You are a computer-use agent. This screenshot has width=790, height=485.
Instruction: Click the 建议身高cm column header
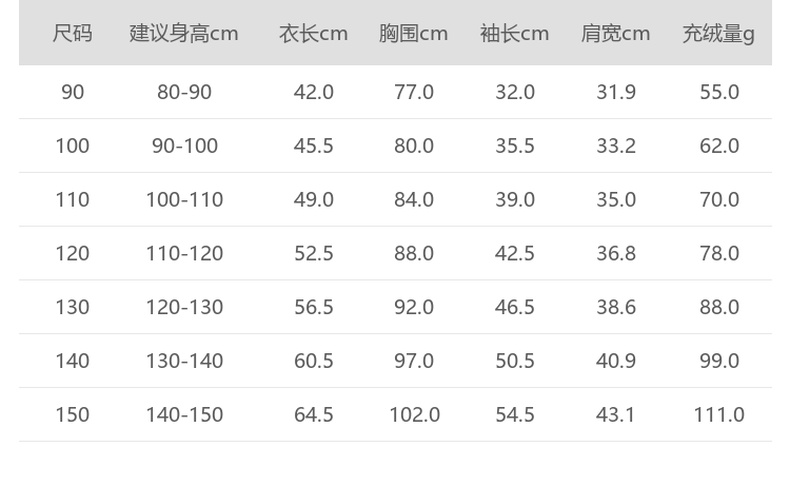click(184, 34)
